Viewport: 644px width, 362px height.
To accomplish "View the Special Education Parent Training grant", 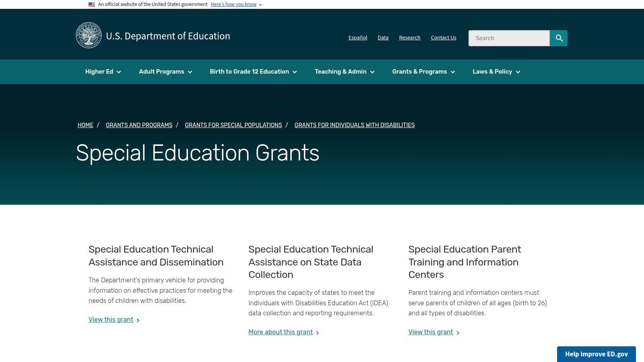I will coord(430,332).
